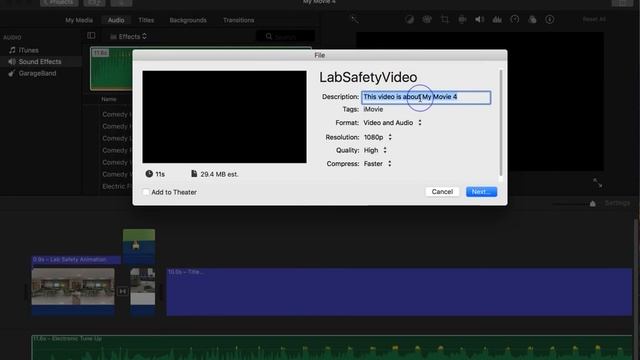Select the Cropping tool
Viewport: 640px width, 360px height.
point(444,20)
